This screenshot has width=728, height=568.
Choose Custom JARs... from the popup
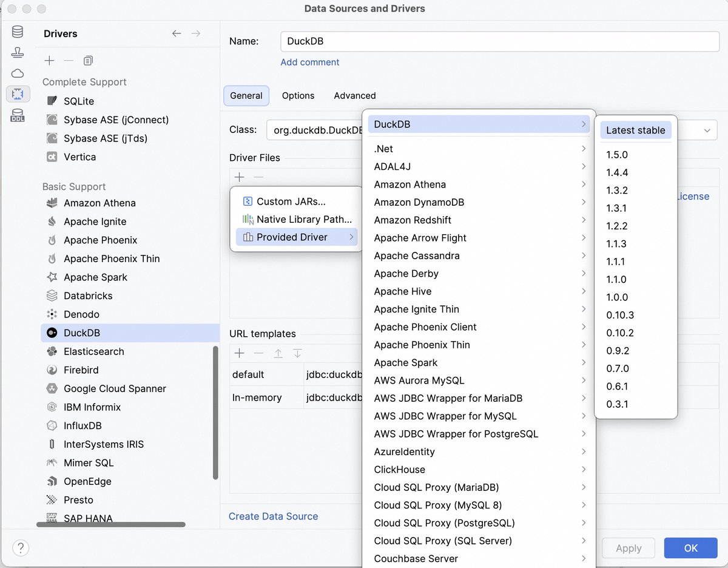point(297,201)
